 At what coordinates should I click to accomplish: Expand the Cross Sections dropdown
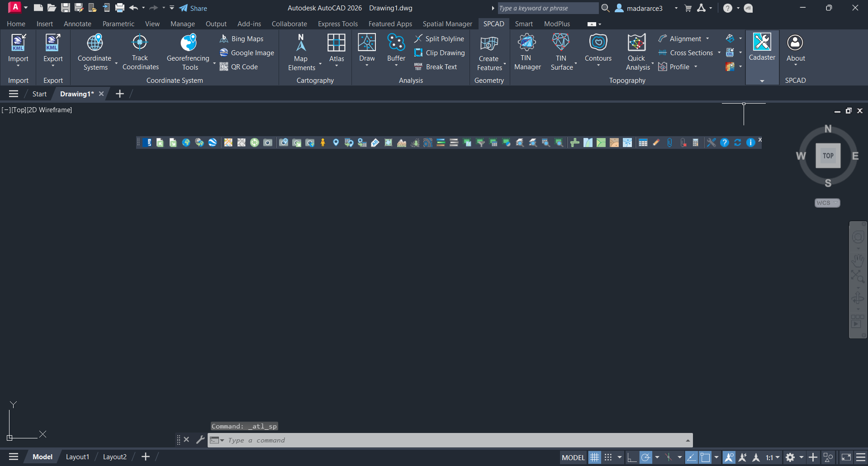click(719, 53)
